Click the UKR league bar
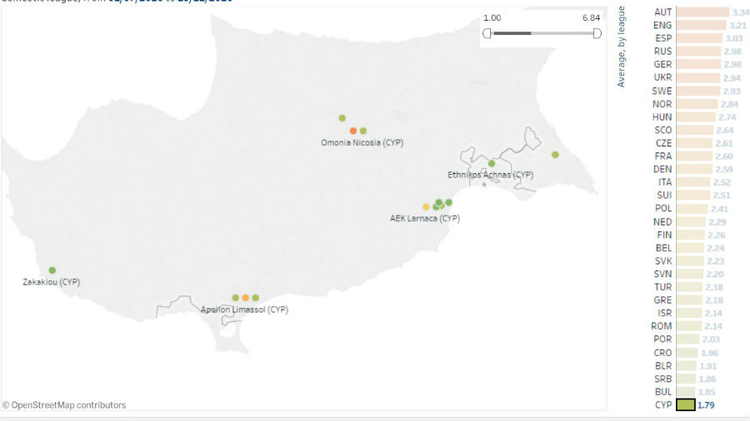750x421 pixels. click(x=699, y=78)
